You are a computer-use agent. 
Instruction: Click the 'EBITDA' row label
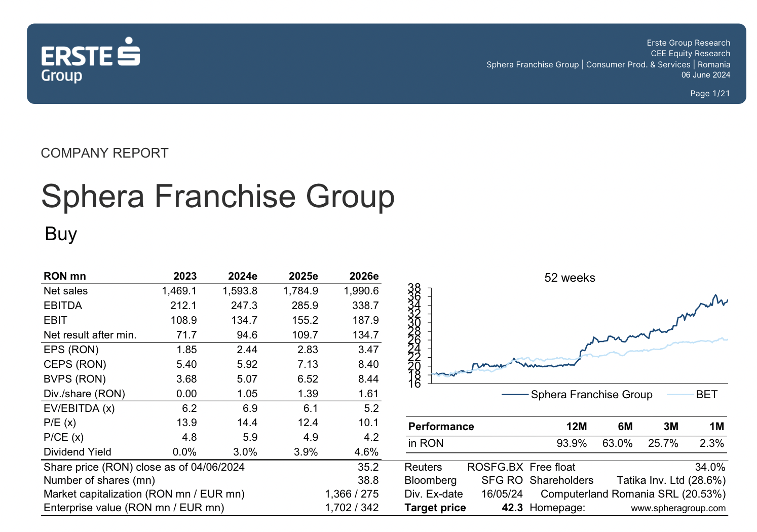point(63,306)
